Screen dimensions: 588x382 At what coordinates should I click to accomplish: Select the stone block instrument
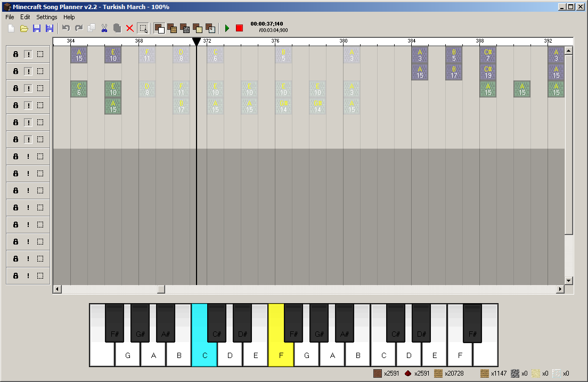point(185,28)
